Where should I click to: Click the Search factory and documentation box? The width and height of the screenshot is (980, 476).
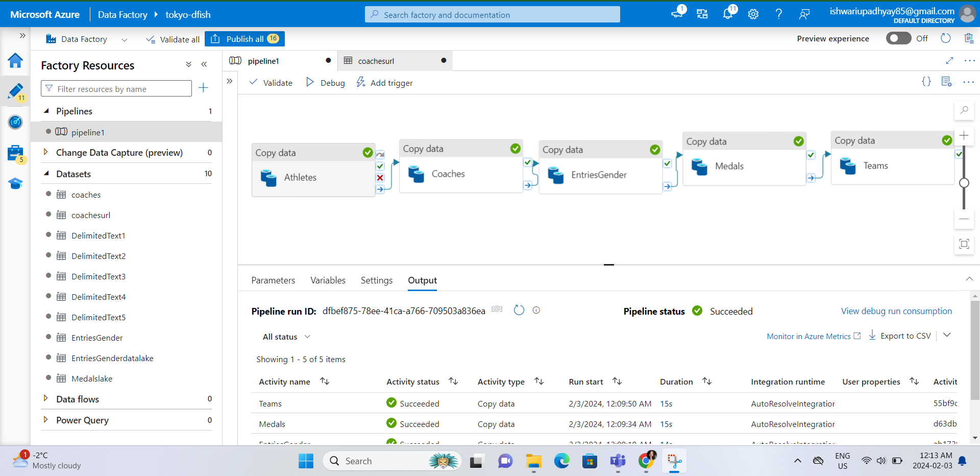tap(493, 14)
